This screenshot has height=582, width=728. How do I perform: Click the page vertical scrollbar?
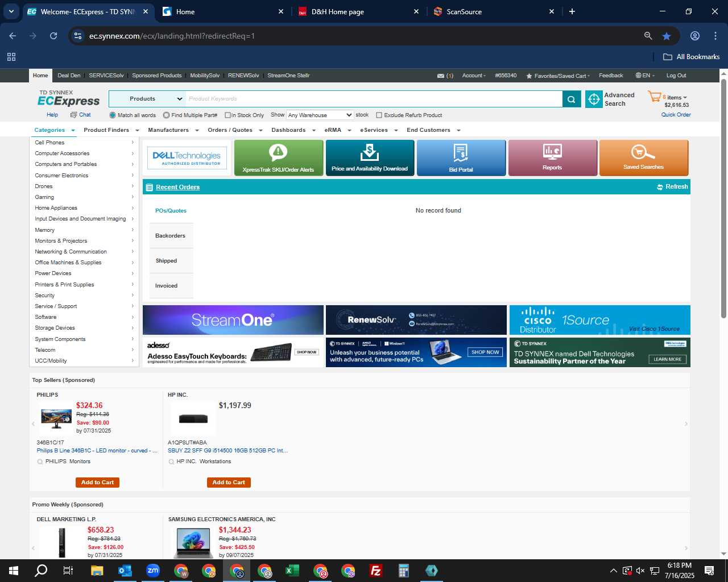(x=724, y=199)
